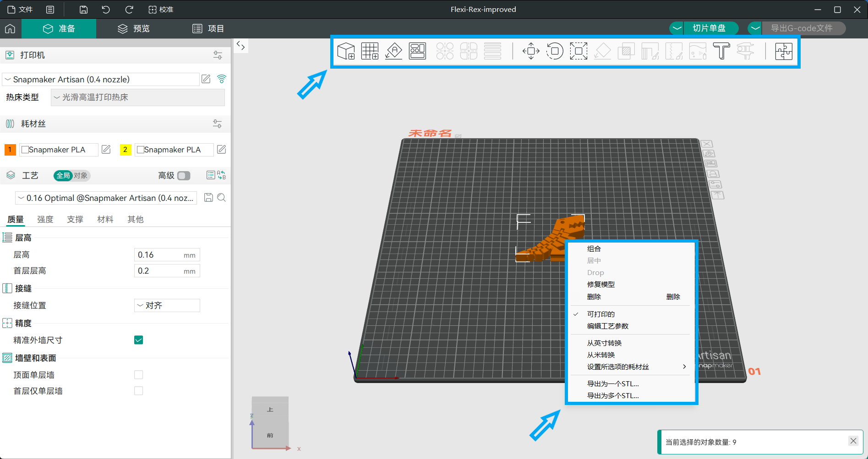Select the Text emboss tool
The height and width of the screenshot is (459, 868).
click(x=721, y=51)
